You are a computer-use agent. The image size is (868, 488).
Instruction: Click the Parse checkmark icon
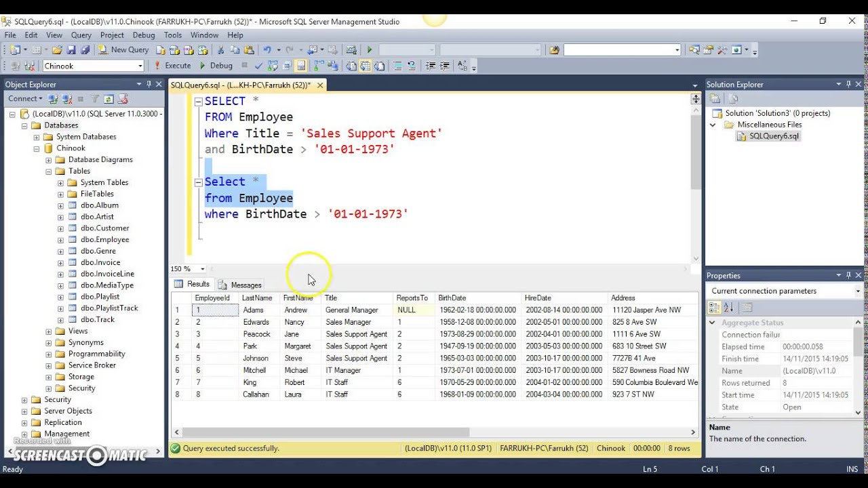[258, 66]
